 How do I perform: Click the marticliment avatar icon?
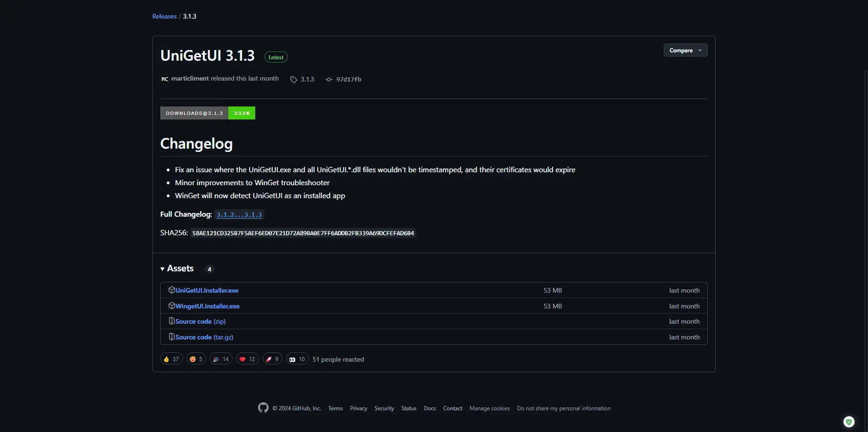(164, 79)
